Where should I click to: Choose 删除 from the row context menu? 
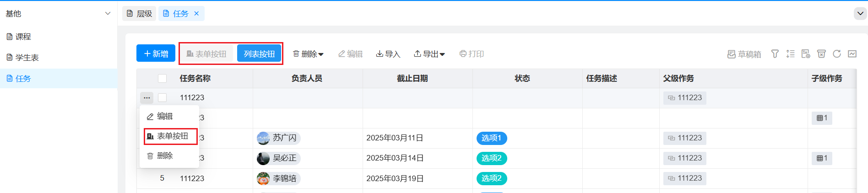[164, 156]
